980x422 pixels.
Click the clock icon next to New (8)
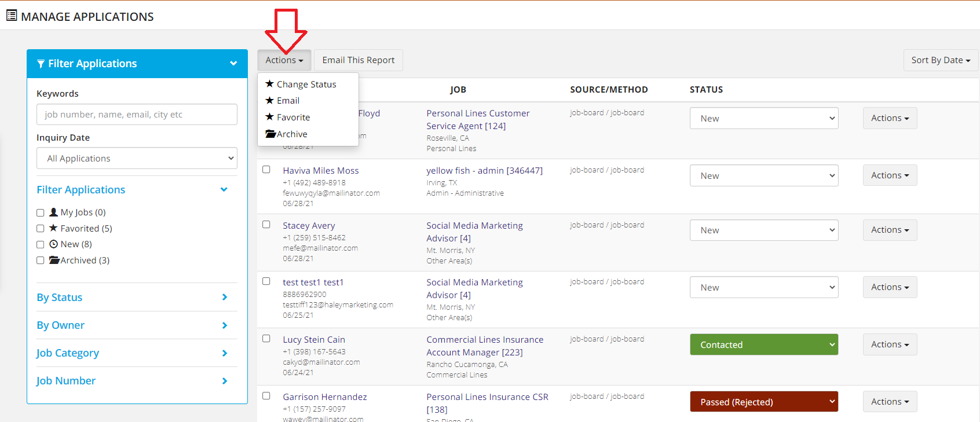point(53,244)
